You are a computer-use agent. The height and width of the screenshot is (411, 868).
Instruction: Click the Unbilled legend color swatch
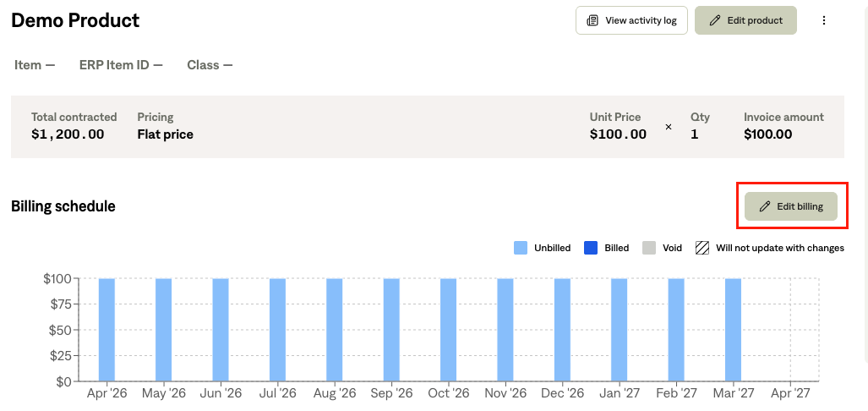click(x=521, y=248)
